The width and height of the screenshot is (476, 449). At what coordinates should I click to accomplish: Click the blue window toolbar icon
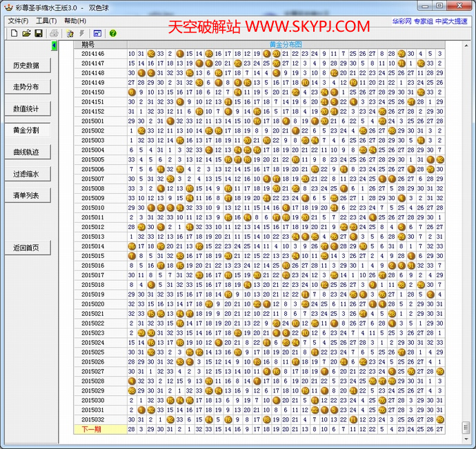(97, 33)
